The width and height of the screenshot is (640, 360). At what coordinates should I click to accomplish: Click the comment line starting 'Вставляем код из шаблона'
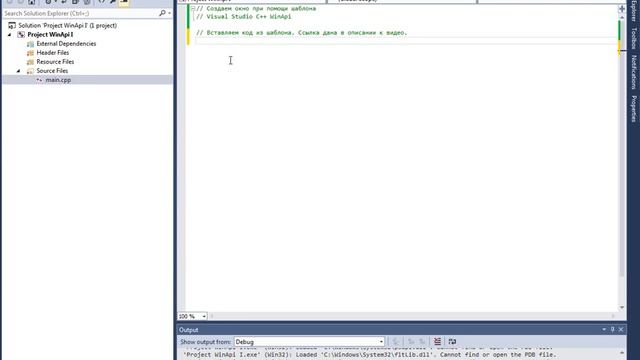pos(302,33)
